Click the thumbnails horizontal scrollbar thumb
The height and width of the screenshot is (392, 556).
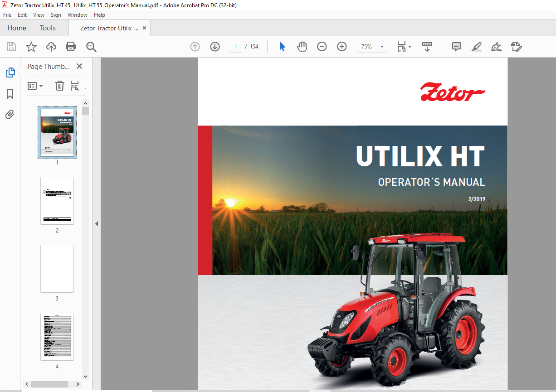49,384
